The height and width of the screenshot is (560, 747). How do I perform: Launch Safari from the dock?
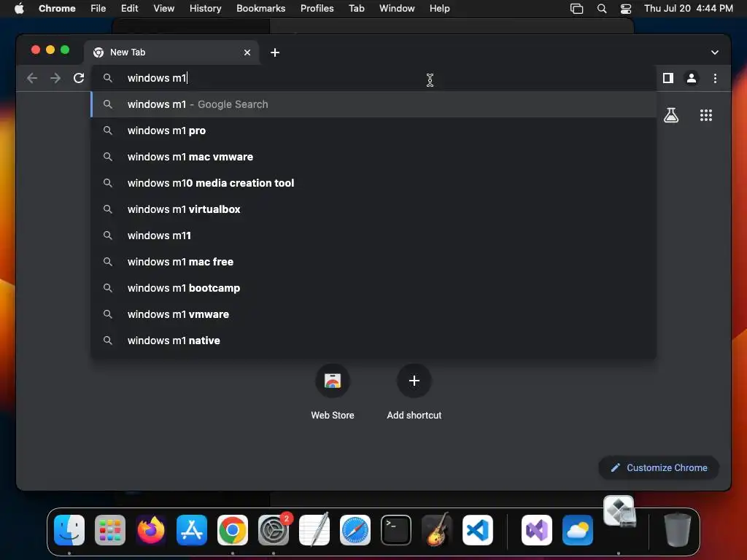[355, 530]
